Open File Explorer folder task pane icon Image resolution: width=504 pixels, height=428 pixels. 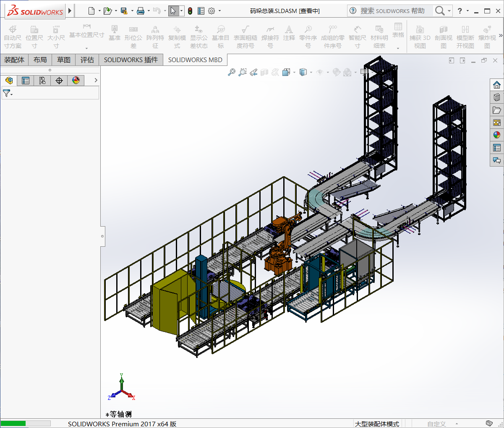click(x=497, y=110)
